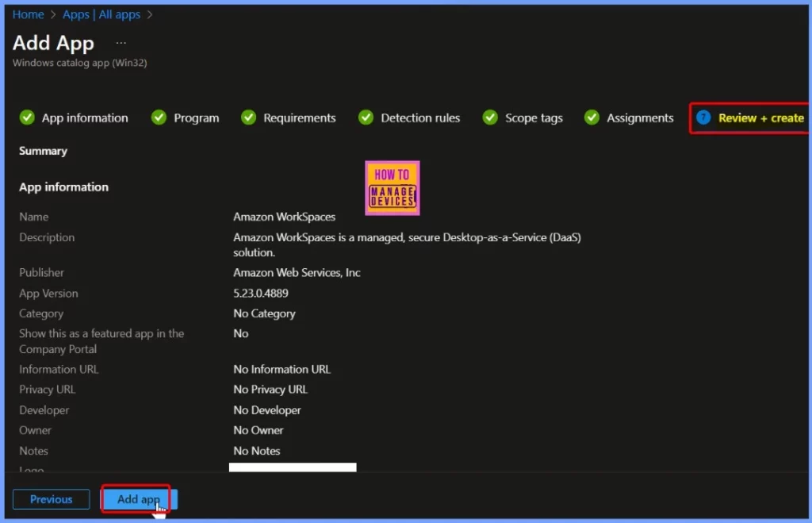Click the Previous button

(x=52, y=499)
